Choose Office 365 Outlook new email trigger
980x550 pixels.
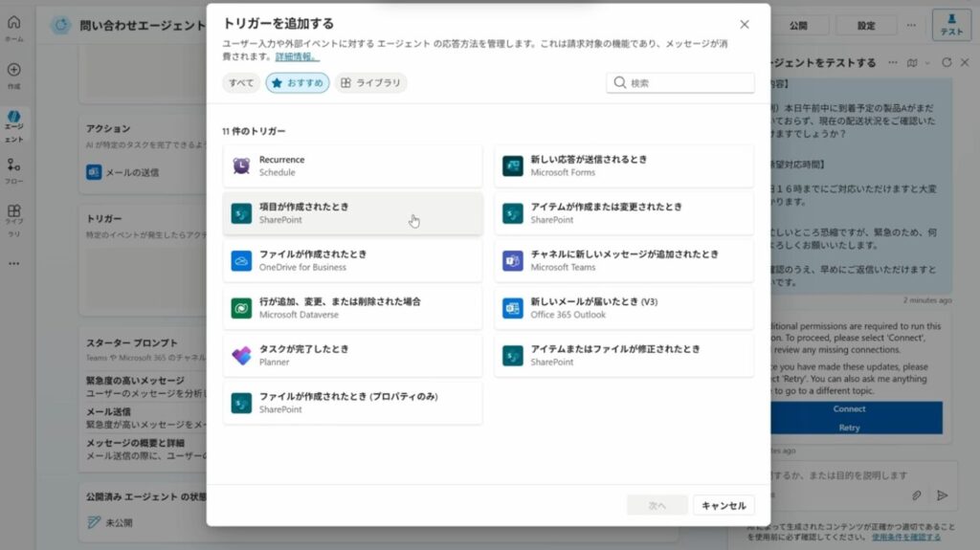(623, 308)
